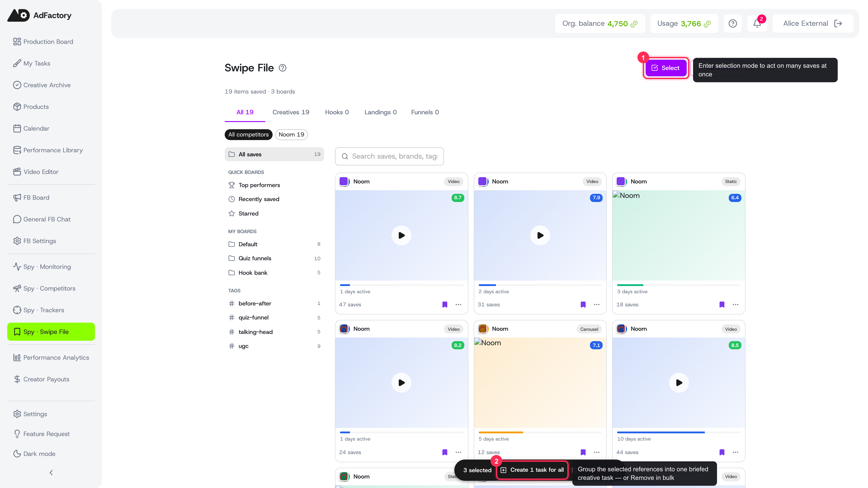
Task: Open FB Settings
Action: (51, 241)
